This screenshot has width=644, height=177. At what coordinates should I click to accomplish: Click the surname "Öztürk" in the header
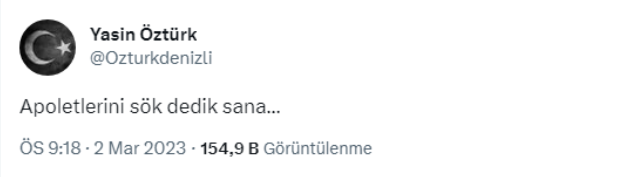[x=168, y=34]
